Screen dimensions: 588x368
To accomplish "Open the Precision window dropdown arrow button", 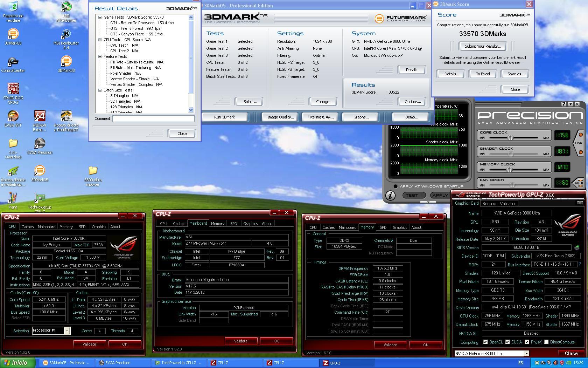I will (x=570, y=104).
